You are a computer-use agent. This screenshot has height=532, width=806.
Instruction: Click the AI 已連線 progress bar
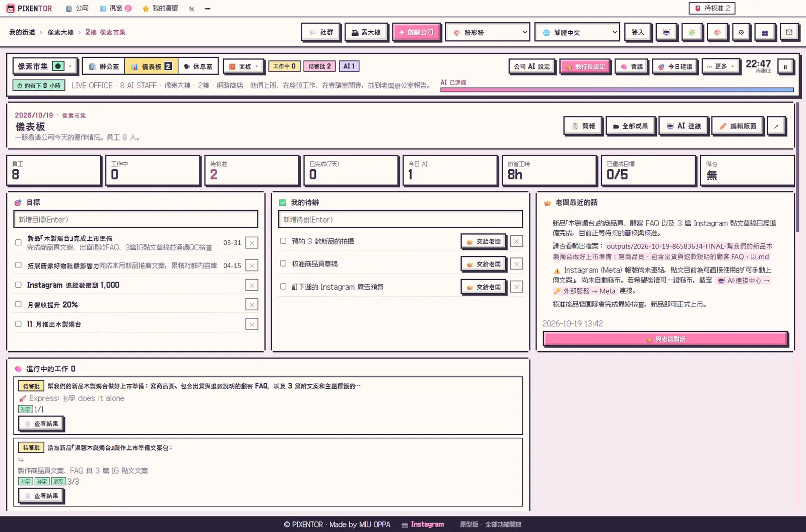coord(617,90)
